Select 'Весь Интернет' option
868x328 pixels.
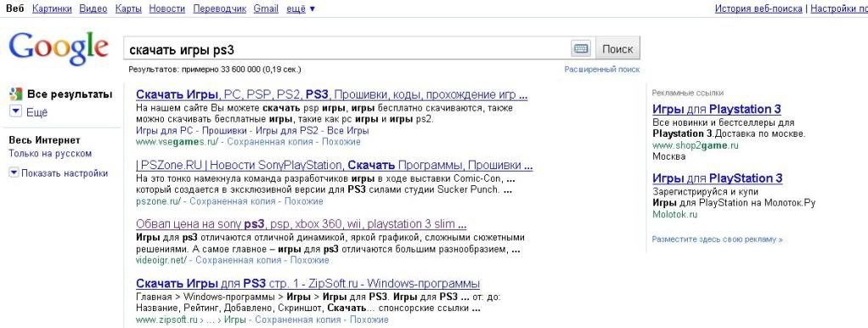click(44, 140)
